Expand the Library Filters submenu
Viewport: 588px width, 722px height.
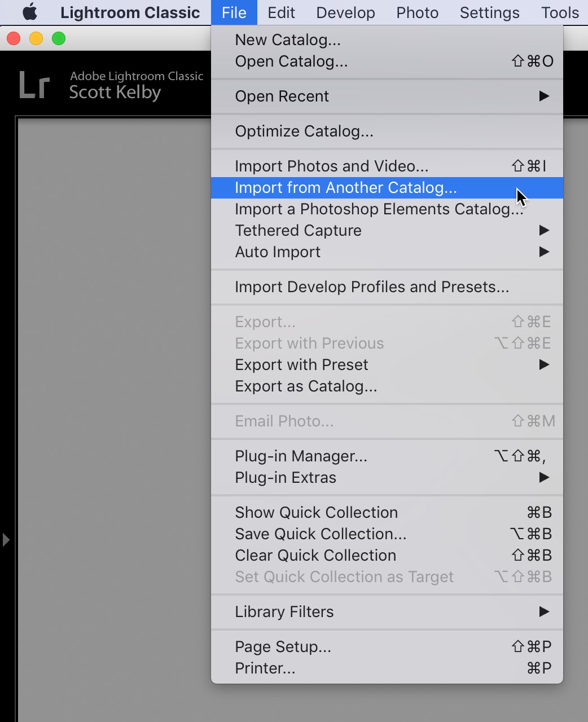[387, 612]
